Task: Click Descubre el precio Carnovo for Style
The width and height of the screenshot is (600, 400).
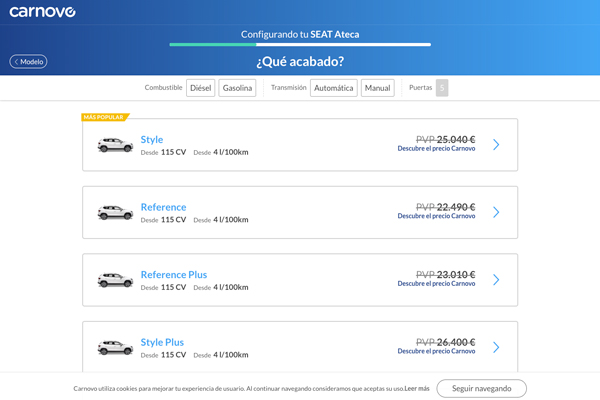Action: pyautogui.click(x=436, y=149)
